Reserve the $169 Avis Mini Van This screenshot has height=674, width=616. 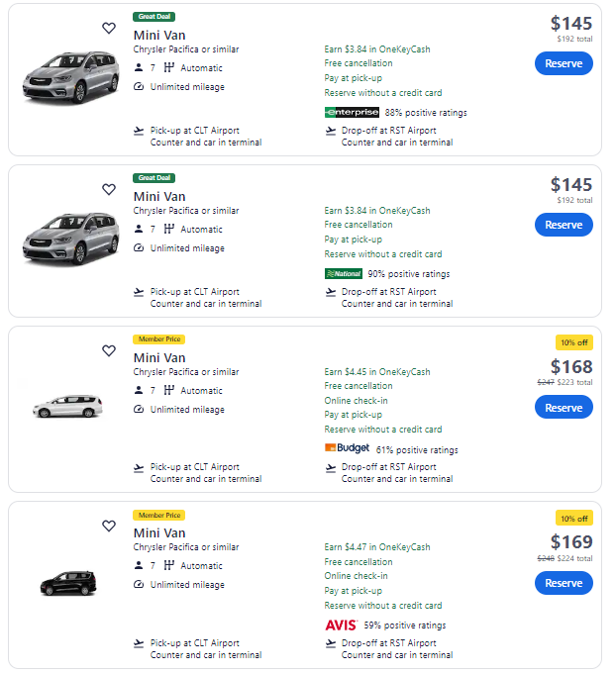564,583
